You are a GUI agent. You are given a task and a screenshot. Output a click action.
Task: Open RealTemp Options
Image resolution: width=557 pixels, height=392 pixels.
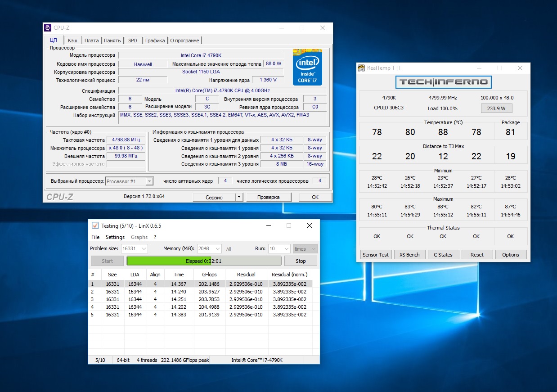pyautogui.click(x=511, y=255)
